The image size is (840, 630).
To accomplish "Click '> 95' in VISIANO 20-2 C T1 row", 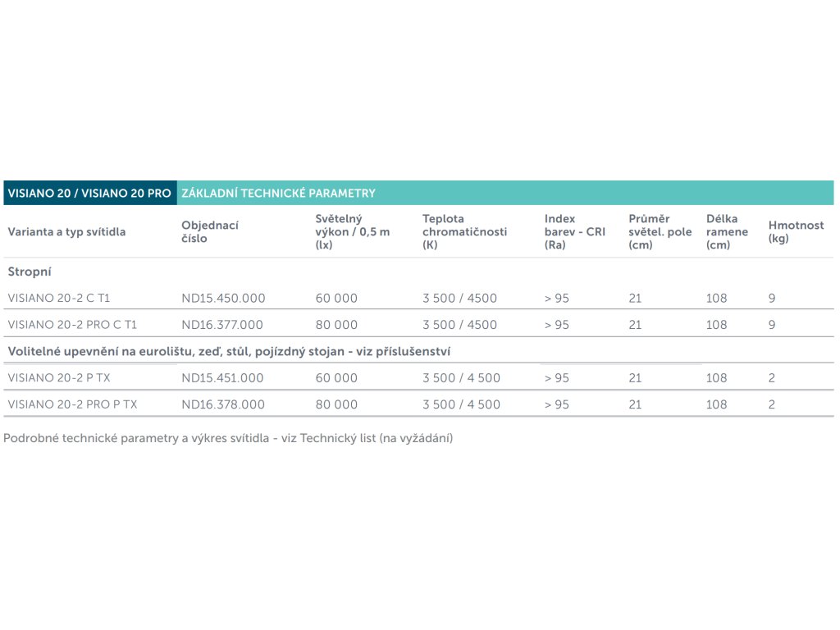I will 557,298.
